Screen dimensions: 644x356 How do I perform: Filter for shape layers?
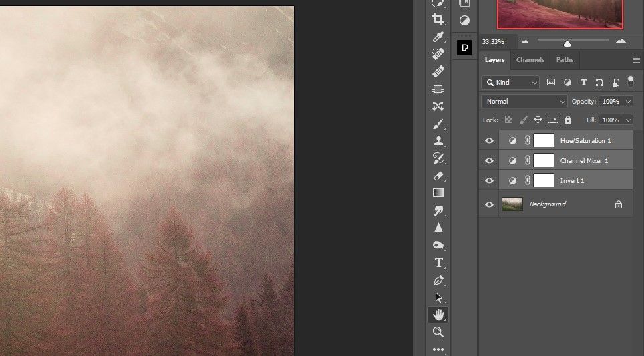pyautogui.click(x=599, y=83)
